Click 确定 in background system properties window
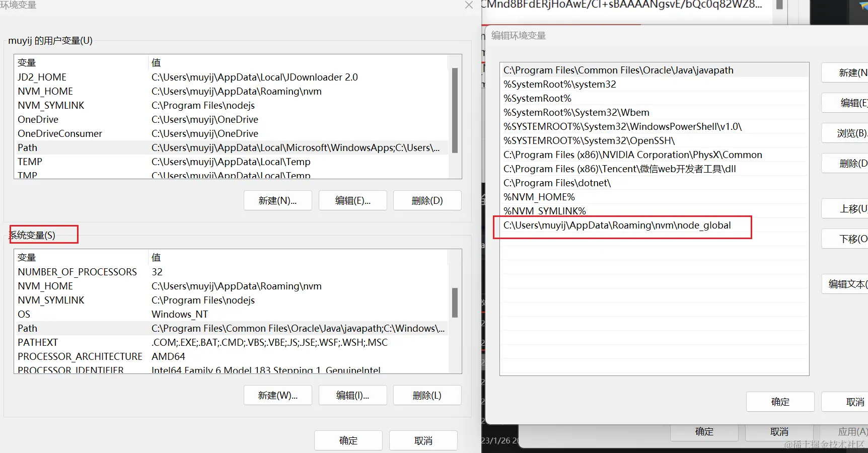The height and width of the screenshot is (453, 868). [x=704, y=432]
